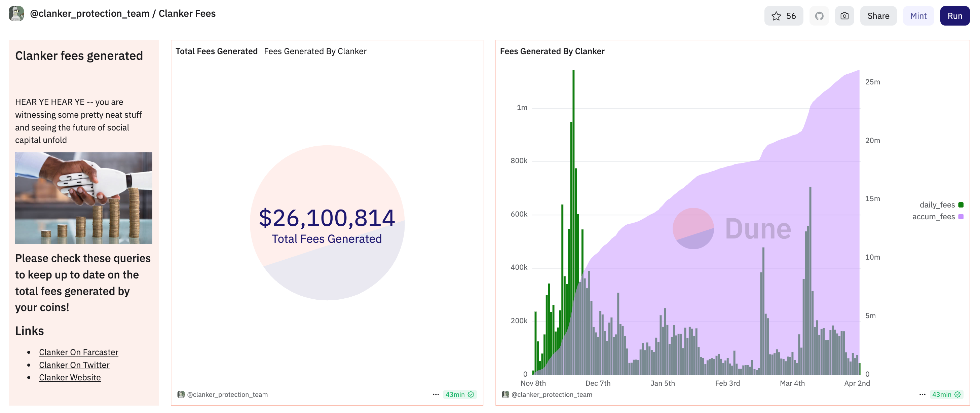This screenshot has height=413, width=980.
Task: Open three-dot menu on Fees chart panel
Action: [922, 395]
